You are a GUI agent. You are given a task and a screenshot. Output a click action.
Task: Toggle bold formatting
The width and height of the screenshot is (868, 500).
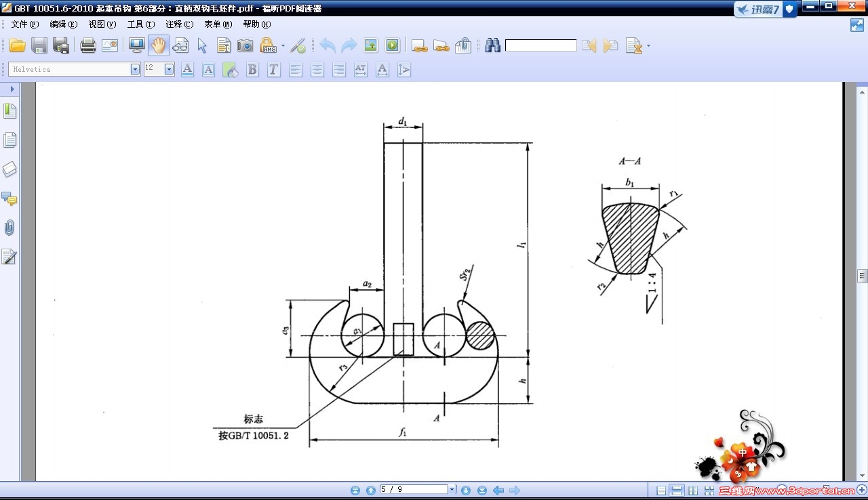click(252, 69)
